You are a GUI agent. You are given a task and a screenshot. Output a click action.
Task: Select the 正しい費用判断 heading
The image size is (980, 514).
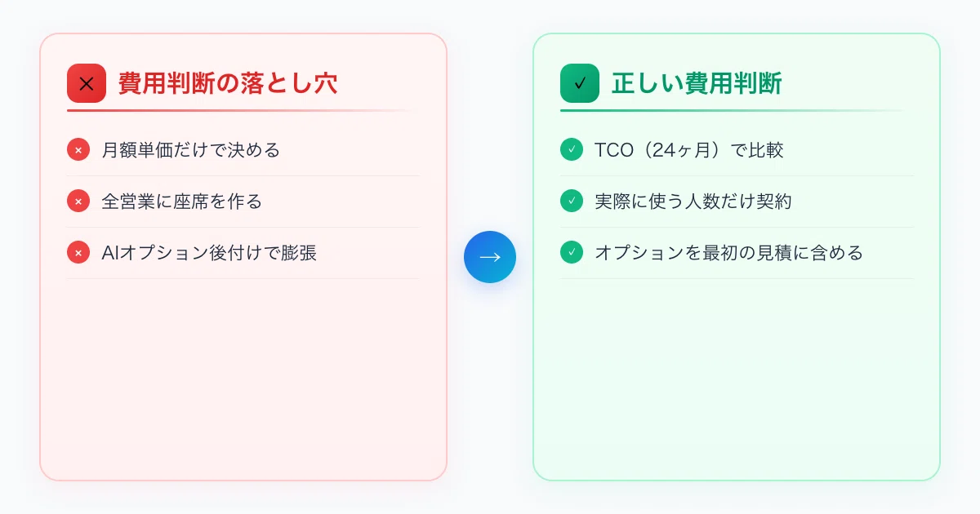(x=697, y=83)
